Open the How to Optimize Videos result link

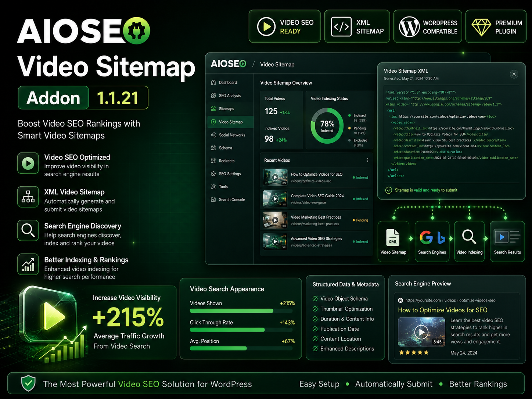[443, 310]
